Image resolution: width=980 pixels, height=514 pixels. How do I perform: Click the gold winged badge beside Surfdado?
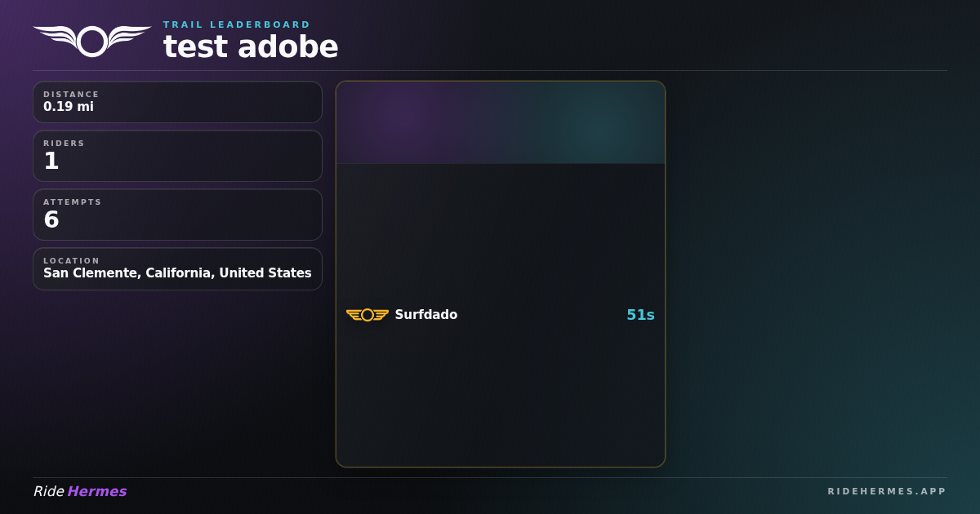point(367,315)
